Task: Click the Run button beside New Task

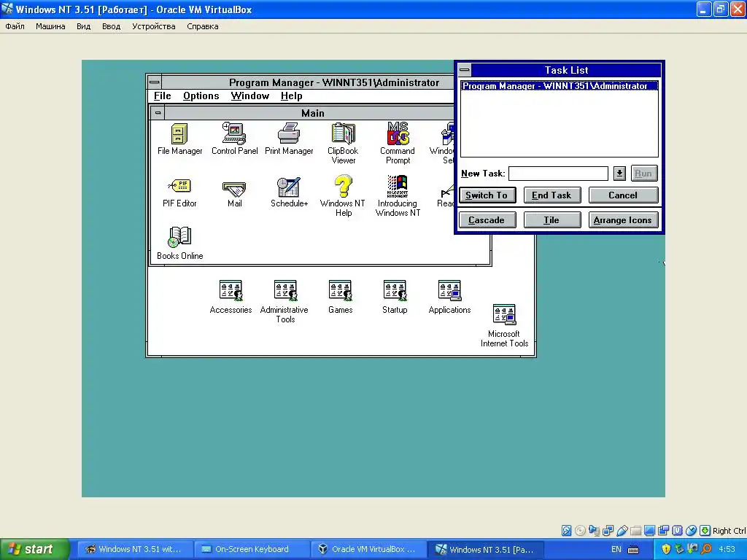Action: tap(643, 174)
